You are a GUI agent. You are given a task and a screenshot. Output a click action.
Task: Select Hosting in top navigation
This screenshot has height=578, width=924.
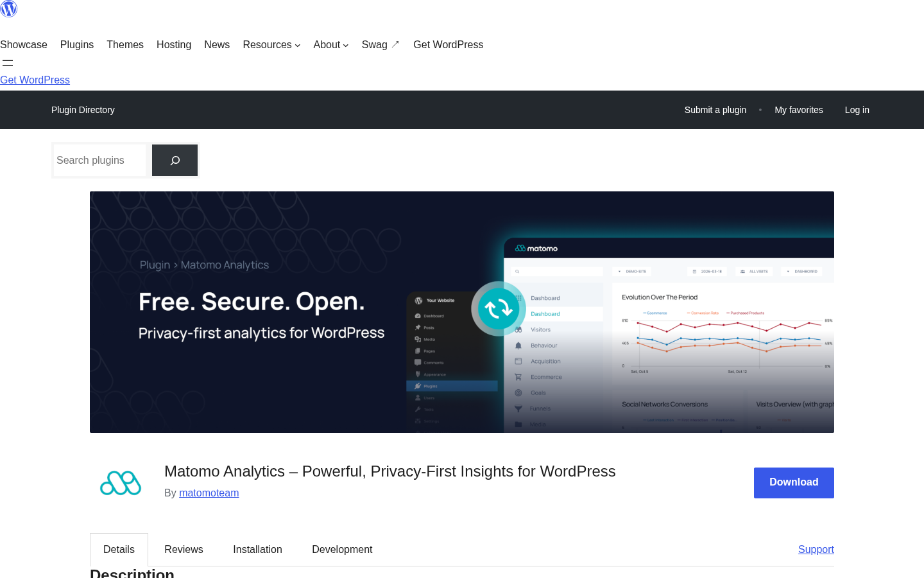coord(174,44)
